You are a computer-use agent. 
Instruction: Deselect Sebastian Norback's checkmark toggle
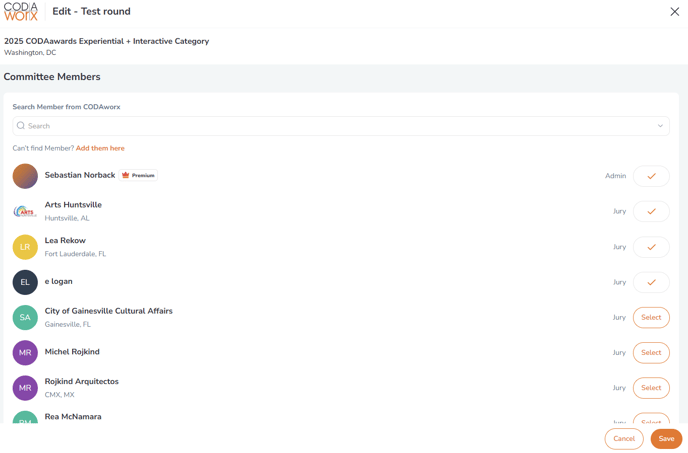(651, 176)
